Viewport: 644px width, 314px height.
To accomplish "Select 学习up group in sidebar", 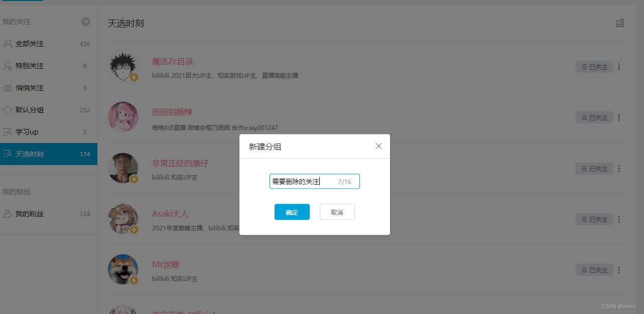I will [49, 132].
